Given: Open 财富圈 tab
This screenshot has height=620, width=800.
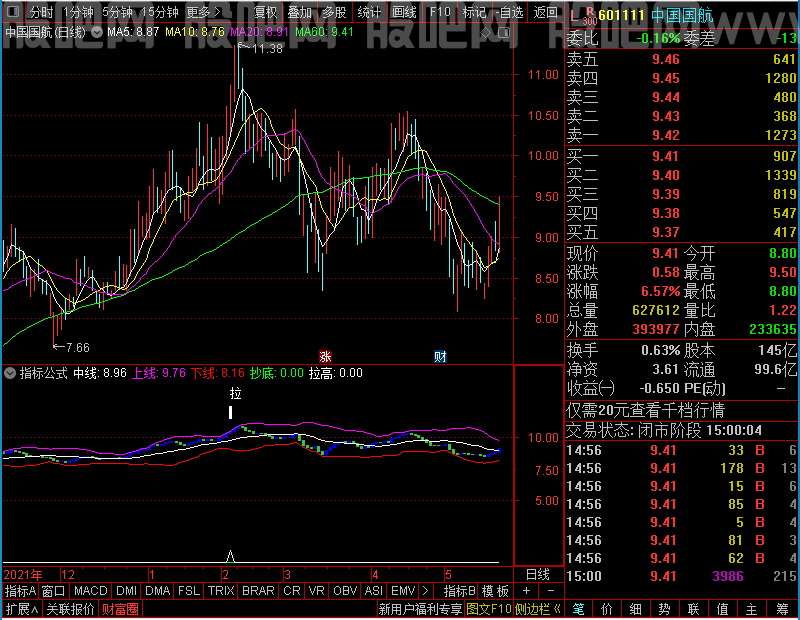Looking at the screenshot, I should 120,609.
